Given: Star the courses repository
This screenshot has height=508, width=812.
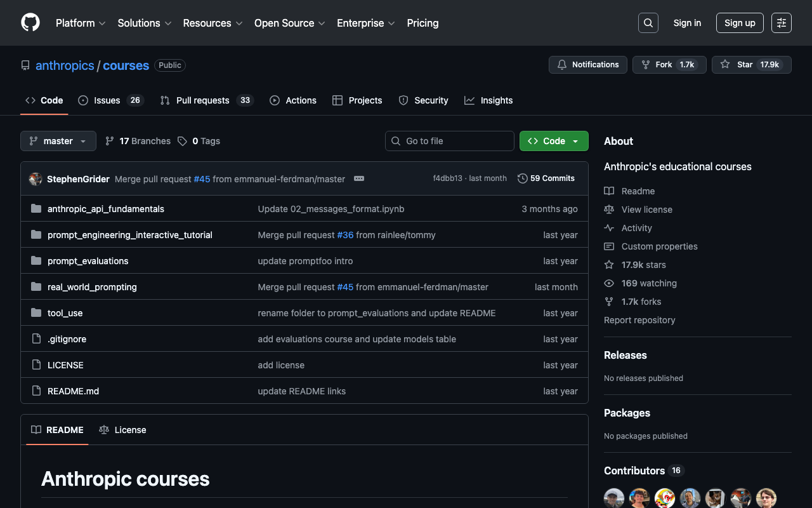Looking at the screenshot, I should pos(751,65).
